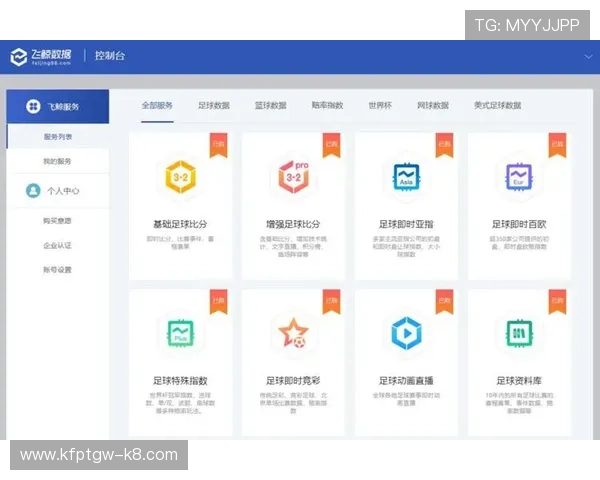Click the orange ribbon on 足球特殊指数 card
The image size is (600, 480).
pos(218,302)
